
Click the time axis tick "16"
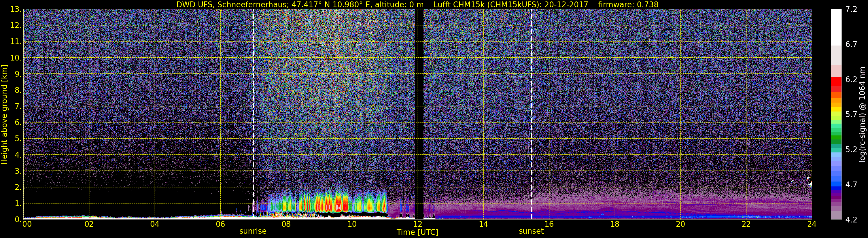coord(549,224)
